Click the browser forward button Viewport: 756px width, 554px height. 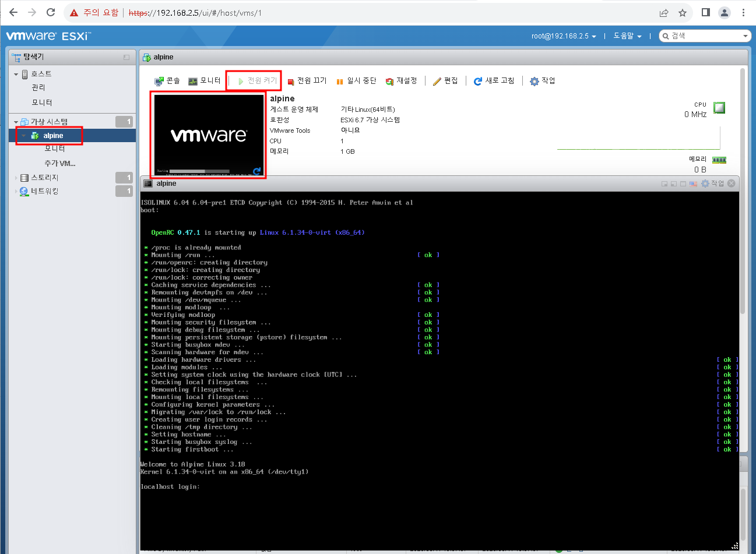32,13
